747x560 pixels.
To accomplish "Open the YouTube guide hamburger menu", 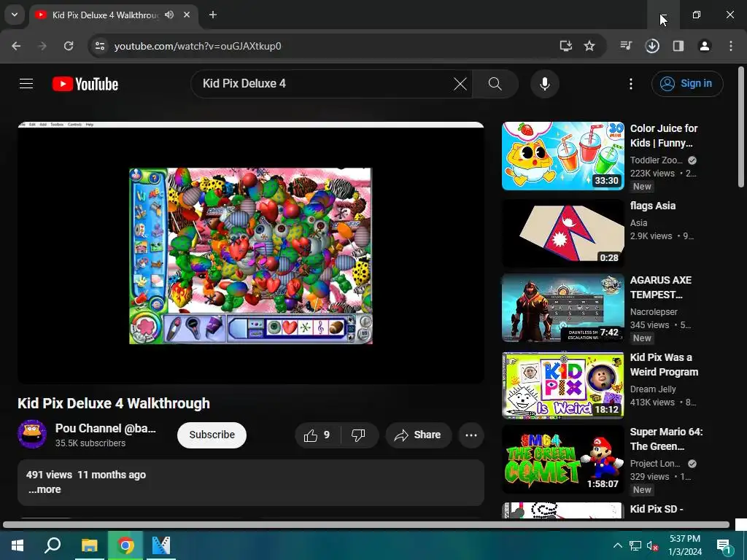I will [x=26, y=84].
